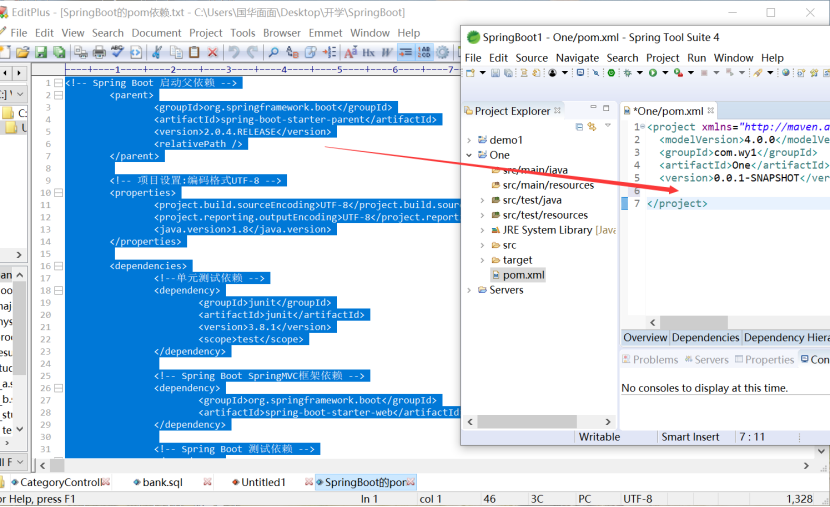
Task: Expand src/test/java folder
Action: [x=482, y=200]
